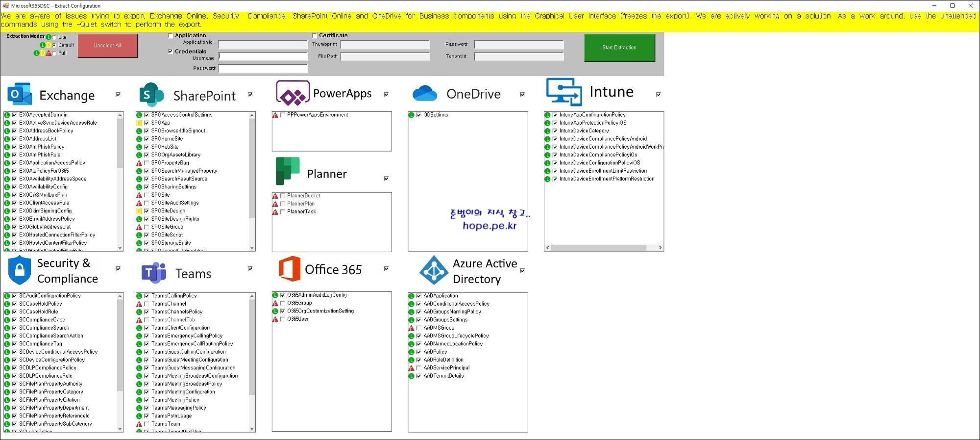Click the red A icon beside PPPowerAppsEnvironment
This screenshot has height=440, width=980.
click(275, 115)
